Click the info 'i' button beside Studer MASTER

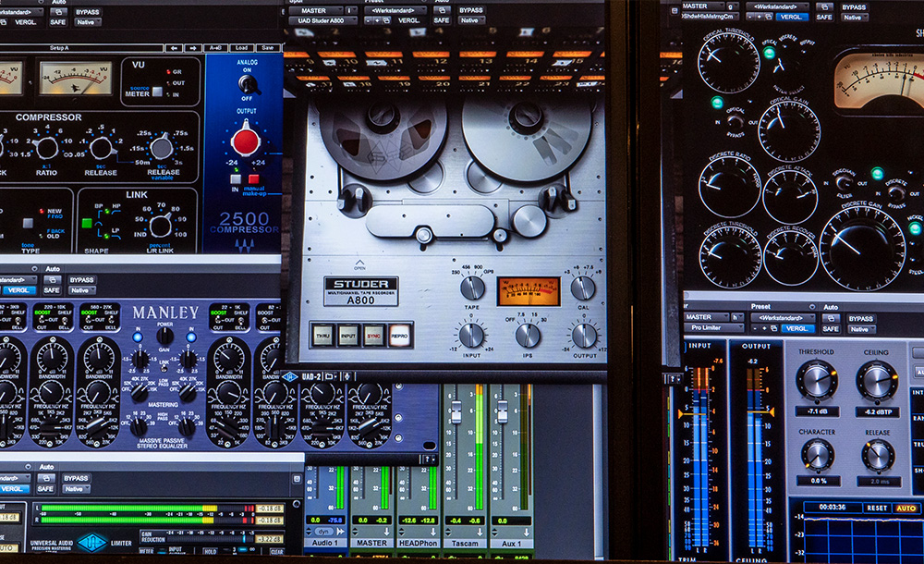(x=351, y=10)
